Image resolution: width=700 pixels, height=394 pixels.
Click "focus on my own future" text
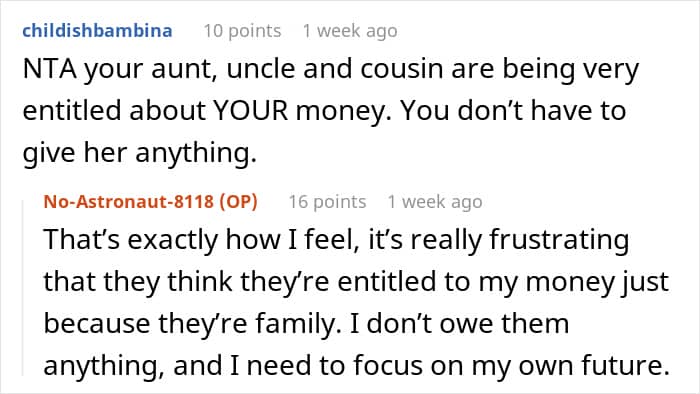tap(509, 365)
